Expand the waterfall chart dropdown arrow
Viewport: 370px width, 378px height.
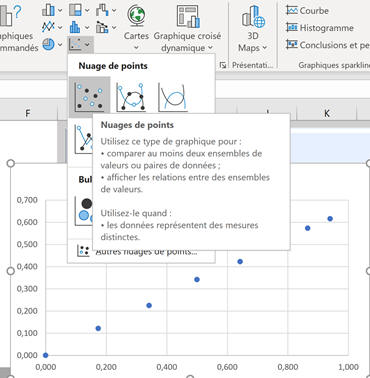114,10
